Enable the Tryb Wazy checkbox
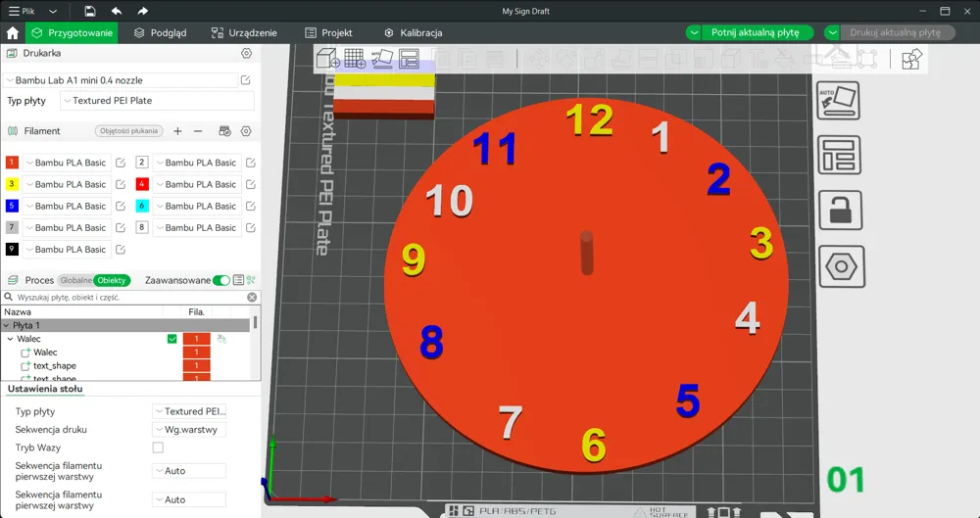The image size is (980, 518). 158,447
